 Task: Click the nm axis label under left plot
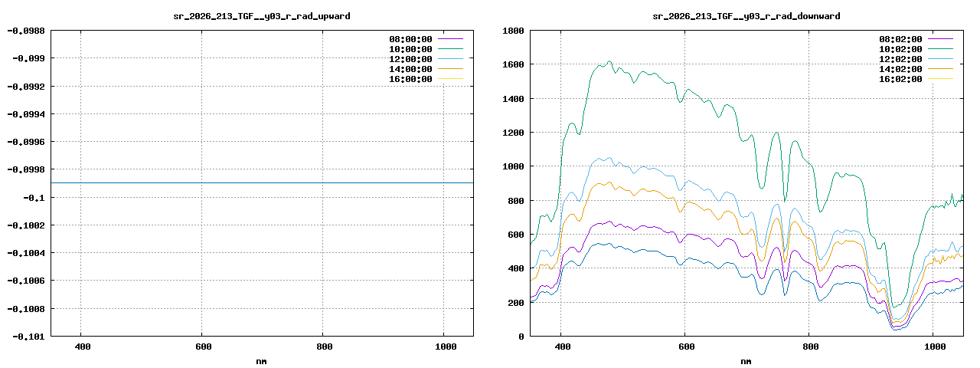[x=261, y=360]
